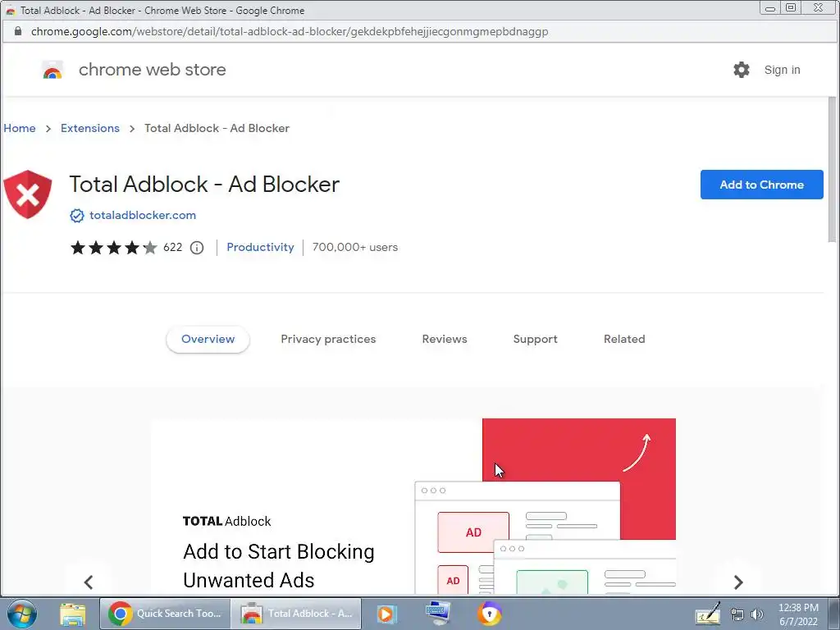Click the 622 ratings count
The width and height of the screenshot is (840, 630).
[172, 248]
